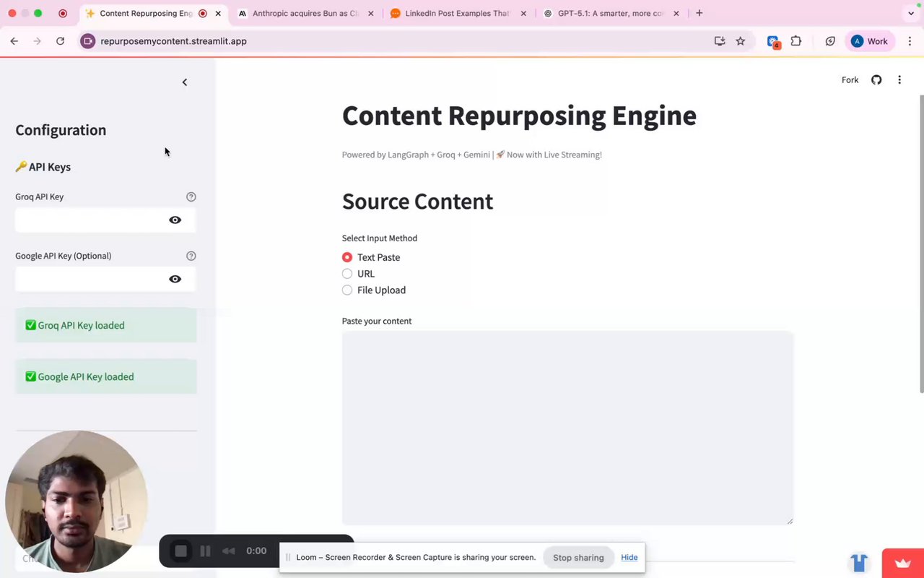Close the Anthropic acquires Bun tab

point(371,13)
